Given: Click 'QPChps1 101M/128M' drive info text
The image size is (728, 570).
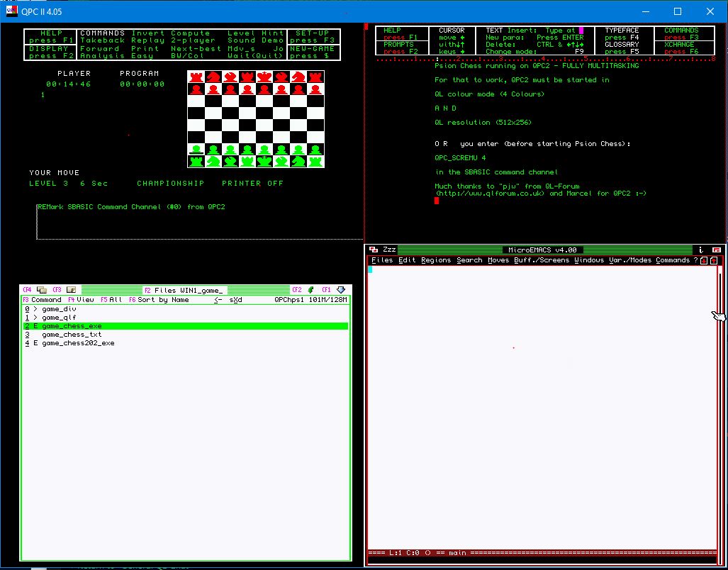Looking at the screenshot, I should tap(311, 300).
